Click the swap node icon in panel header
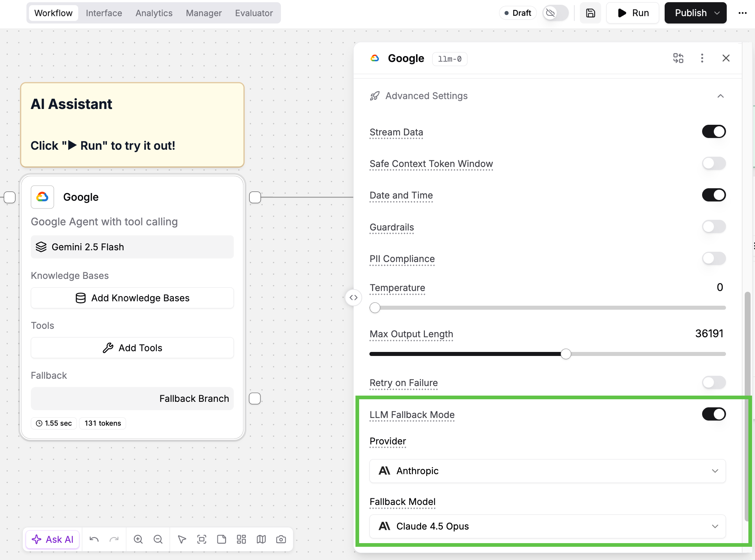 click(678, 58)
